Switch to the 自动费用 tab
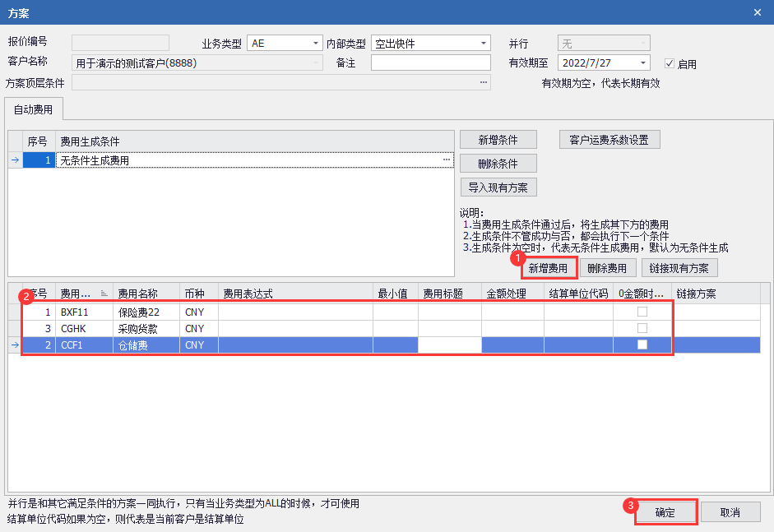This screenshot has height=532, width=774. (x=34, y=109)
